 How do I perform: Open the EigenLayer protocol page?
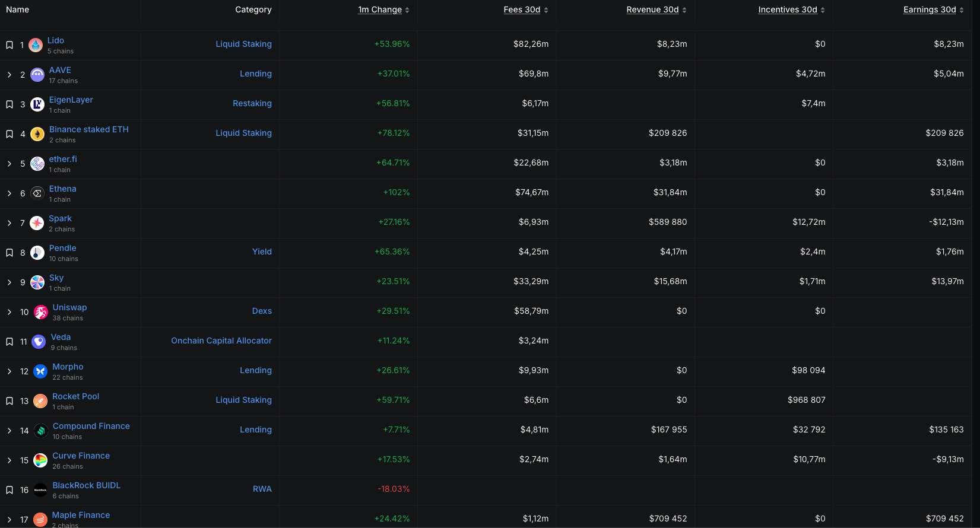(x=71, y=100)
